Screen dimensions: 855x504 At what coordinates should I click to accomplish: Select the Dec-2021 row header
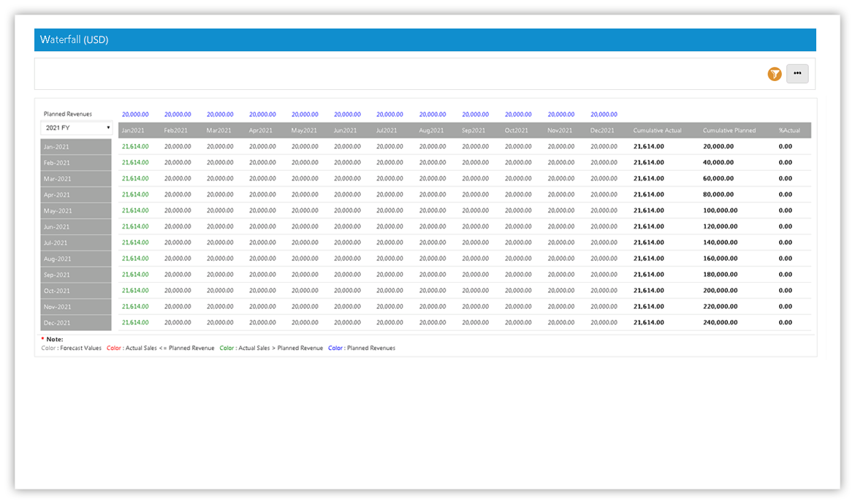tap(76, 323)
